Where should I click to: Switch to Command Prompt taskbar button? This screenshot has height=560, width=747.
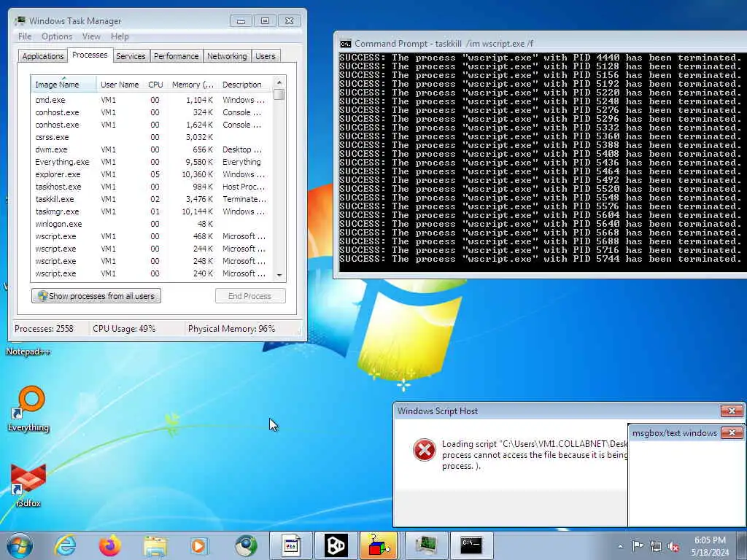(471, 545)
